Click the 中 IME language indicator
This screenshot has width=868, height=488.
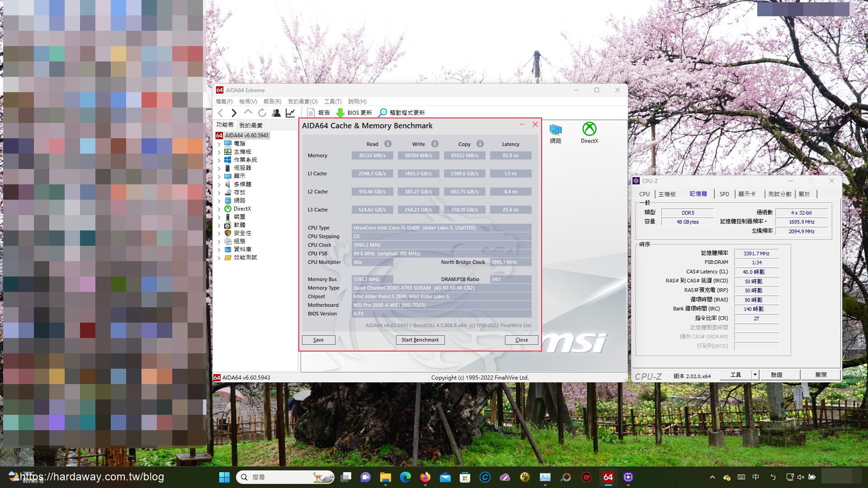[x=755, y=477]
